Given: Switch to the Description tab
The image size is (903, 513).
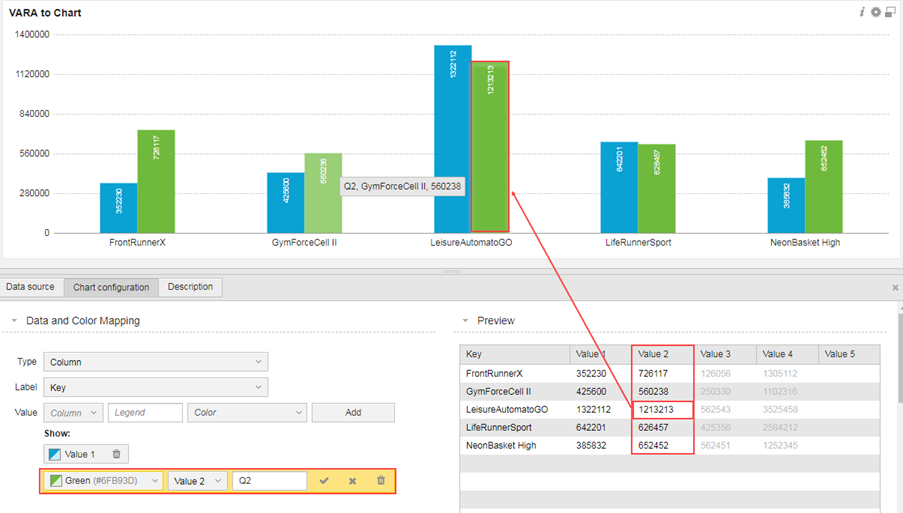Looking at the screenshot, I should coord(190,287).
